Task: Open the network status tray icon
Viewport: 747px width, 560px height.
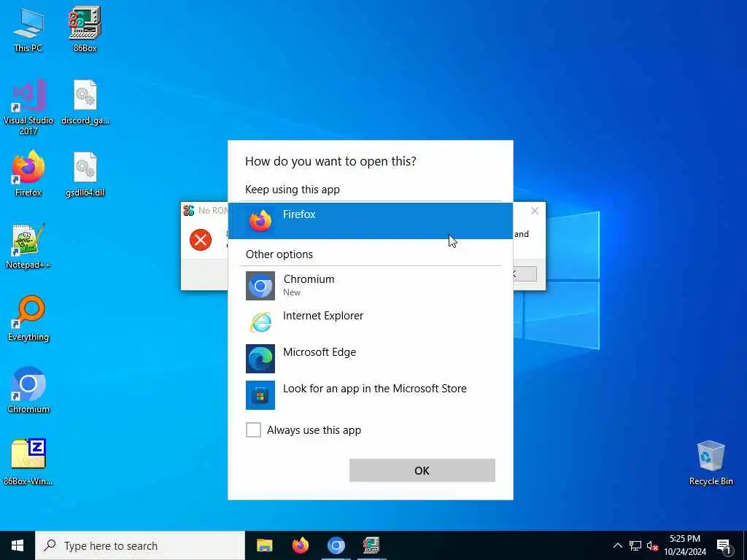Action: (x=635, y=545)
